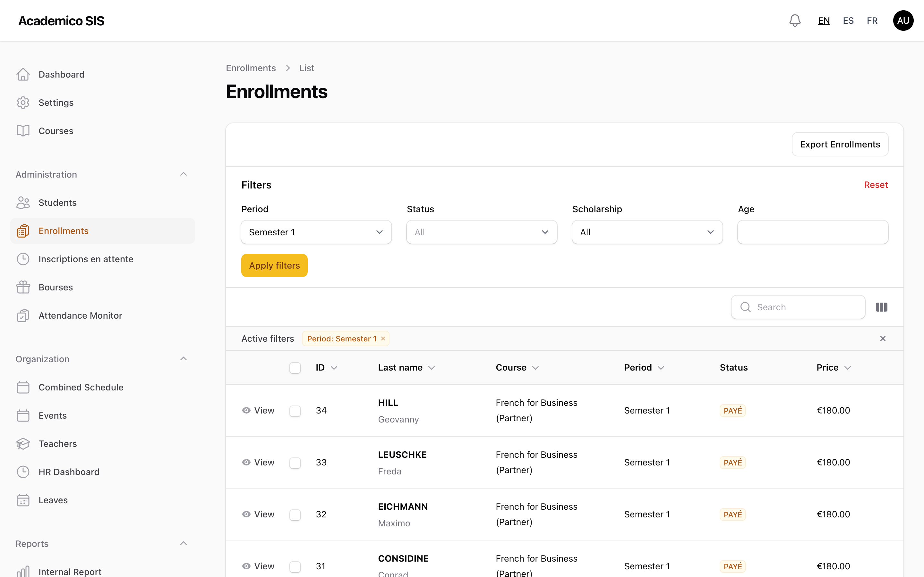This screenshot has width=924, height=577.
Task: Click the Export Enrollments button
Action: 840,144
